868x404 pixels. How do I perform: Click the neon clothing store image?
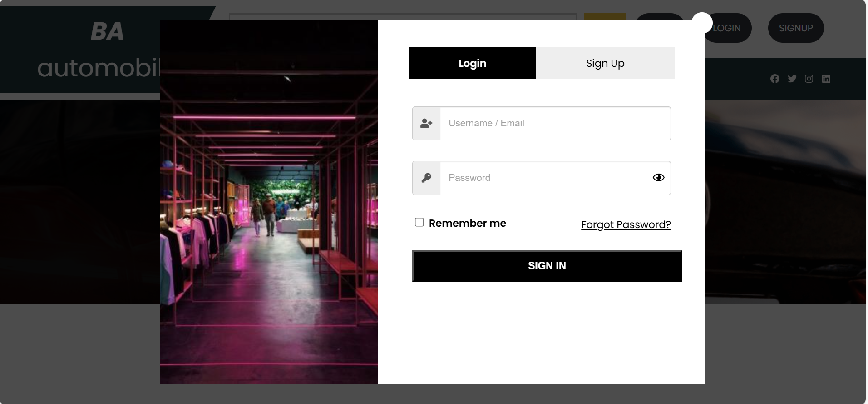[x=269, y=202]
